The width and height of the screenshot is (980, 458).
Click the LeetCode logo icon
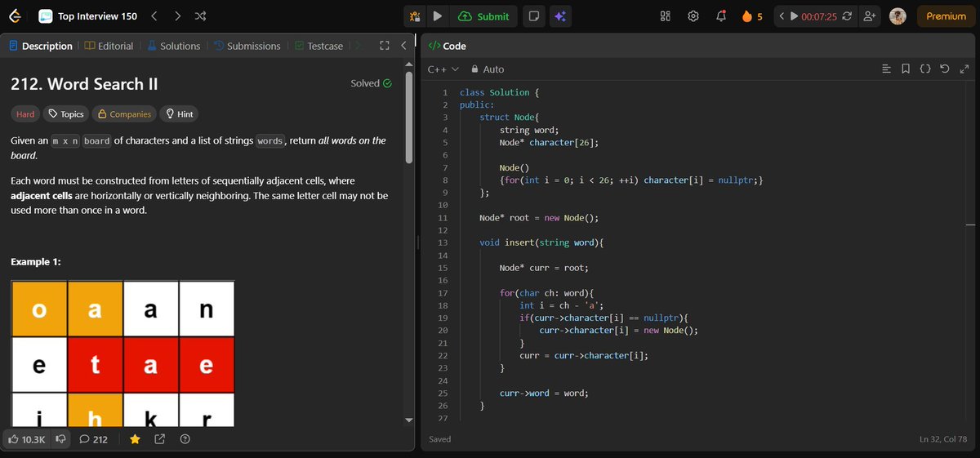tap(16, 16)
